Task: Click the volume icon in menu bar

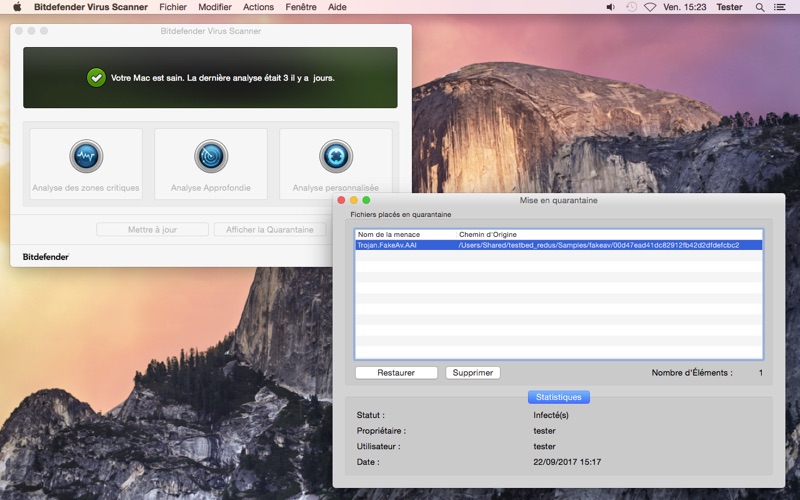Action: 611,7
